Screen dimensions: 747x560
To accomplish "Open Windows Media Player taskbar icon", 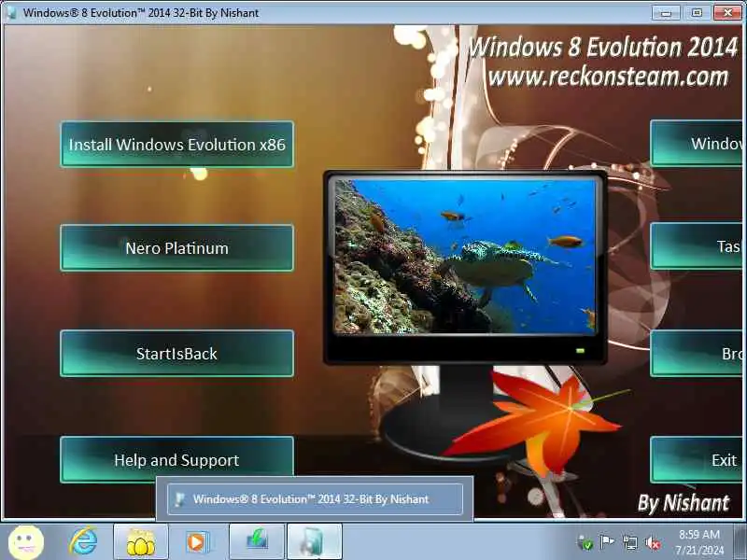I will (198, 542).
